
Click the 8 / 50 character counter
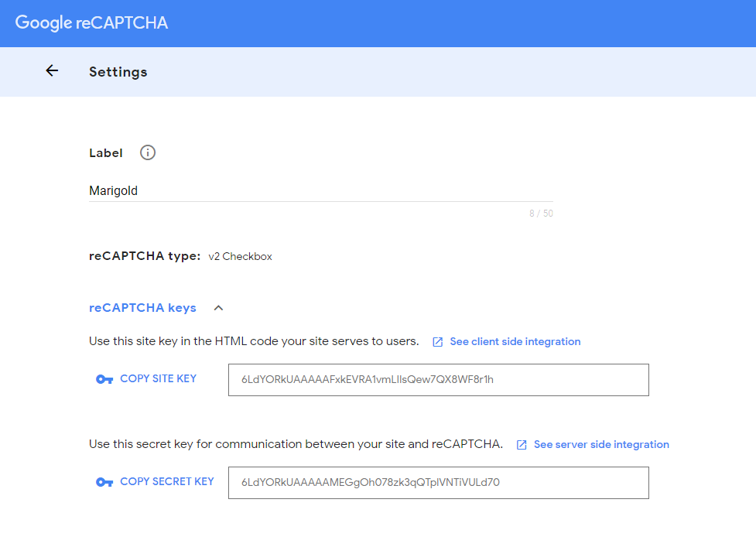pyautogui.click(x=541, y=213)
